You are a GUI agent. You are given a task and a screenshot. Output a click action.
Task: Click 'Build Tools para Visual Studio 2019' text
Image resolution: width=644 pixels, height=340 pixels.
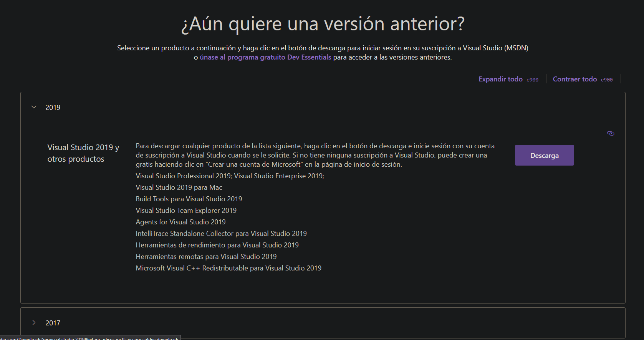(x=189, y=199)
